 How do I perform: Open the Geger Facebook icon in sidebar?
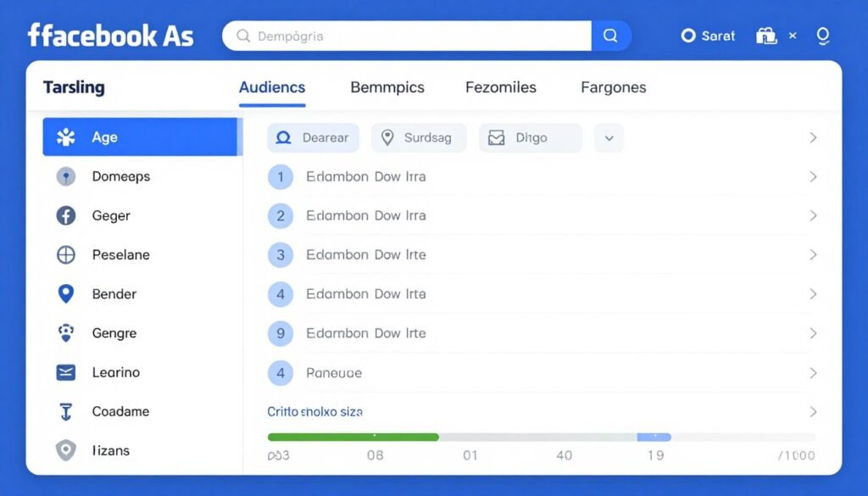(66, 215)
